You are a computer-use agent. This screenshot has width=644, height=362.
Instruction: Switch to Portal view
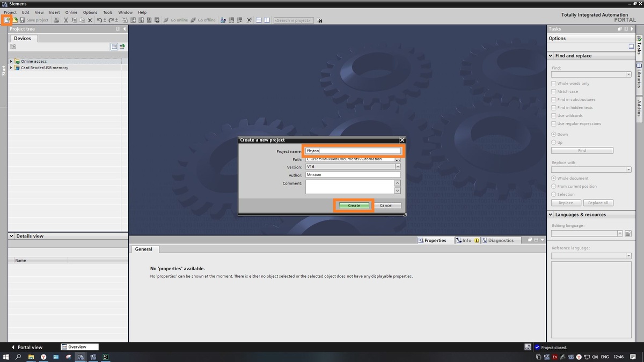click(27, 347)
